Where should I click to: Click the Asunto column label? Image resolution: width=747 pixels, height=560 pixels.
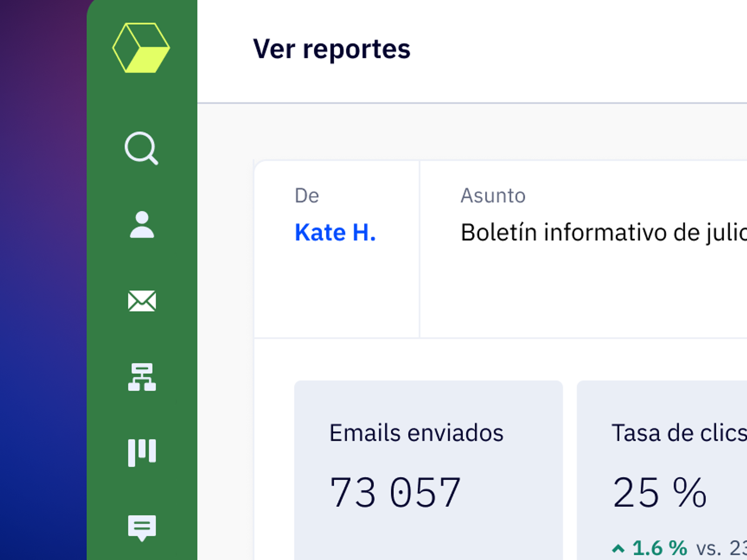click(493, 196)
